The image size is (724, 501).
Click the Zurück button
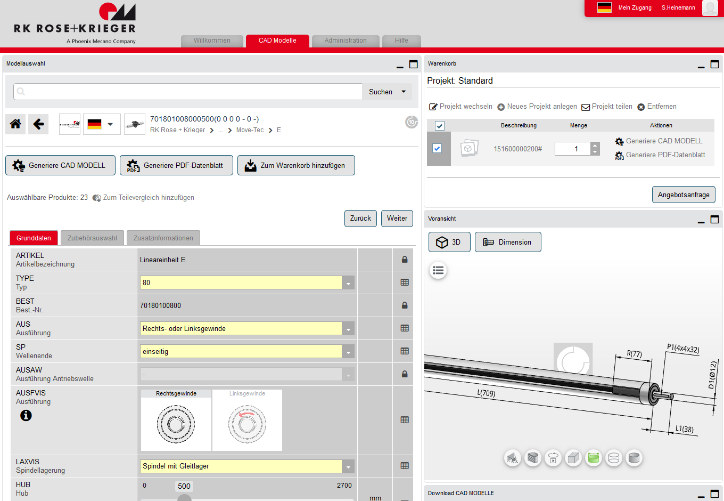[x=361, y=218]
